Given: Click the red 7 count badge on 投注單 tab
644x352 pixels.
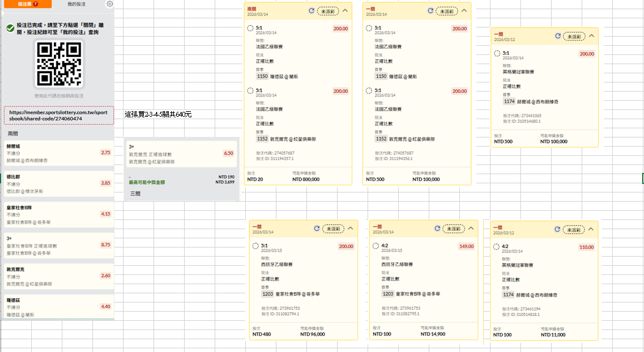Looking at the screenshot, I should pyautogui.click(x=35, y=4).
